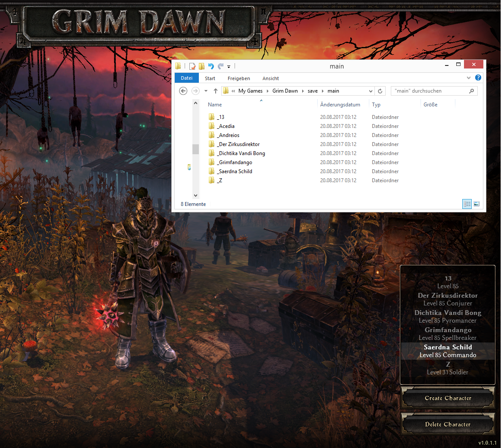Click the Create Character button
This screenshot has height=448, width=501.
(x=448, y=398)
